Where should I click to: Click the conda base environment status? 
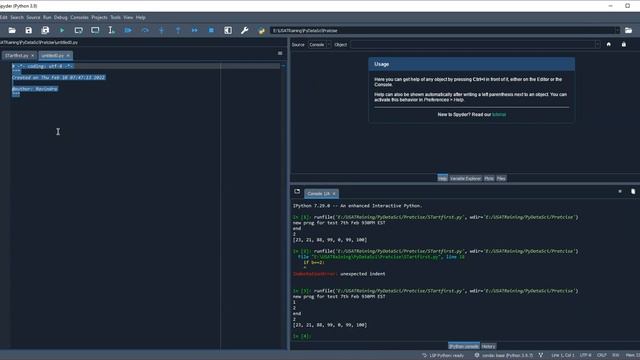[x=504, y=356]
